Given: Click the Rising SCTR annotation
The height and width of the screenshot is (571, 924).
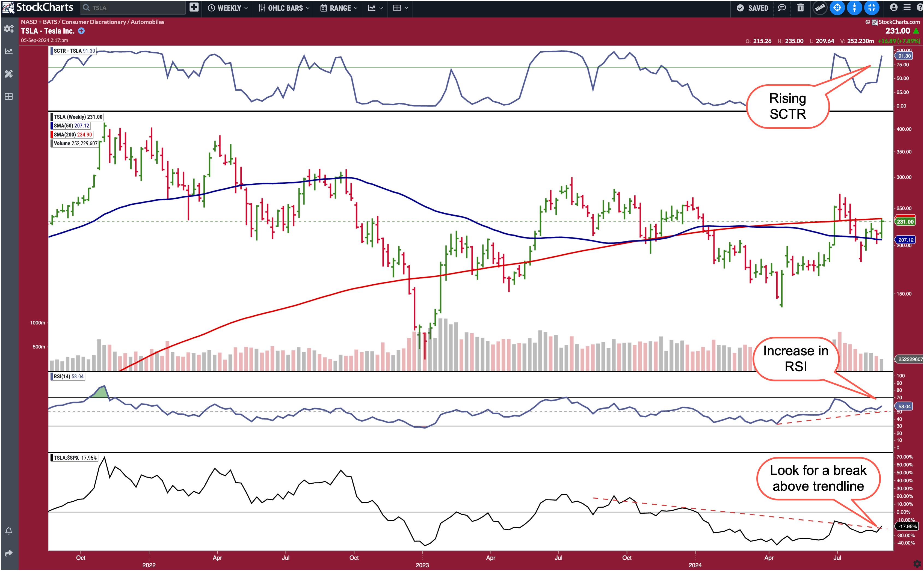Looking at the screenshot, I should pyautogui.click(x=788, y=106).
